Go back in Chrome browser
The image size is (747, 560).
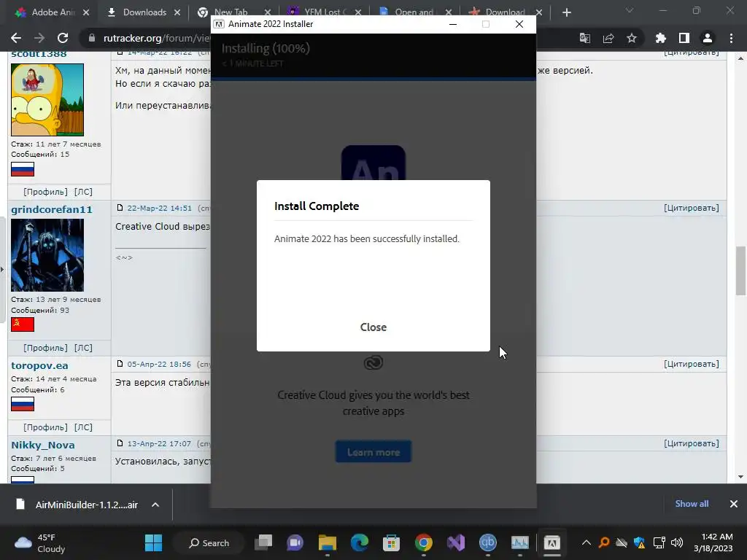point(16,38)
